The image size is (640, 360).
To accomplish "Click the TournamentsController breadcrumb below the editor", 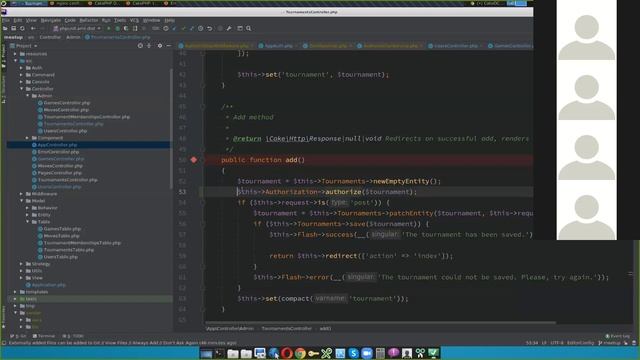I will point(287,329).
